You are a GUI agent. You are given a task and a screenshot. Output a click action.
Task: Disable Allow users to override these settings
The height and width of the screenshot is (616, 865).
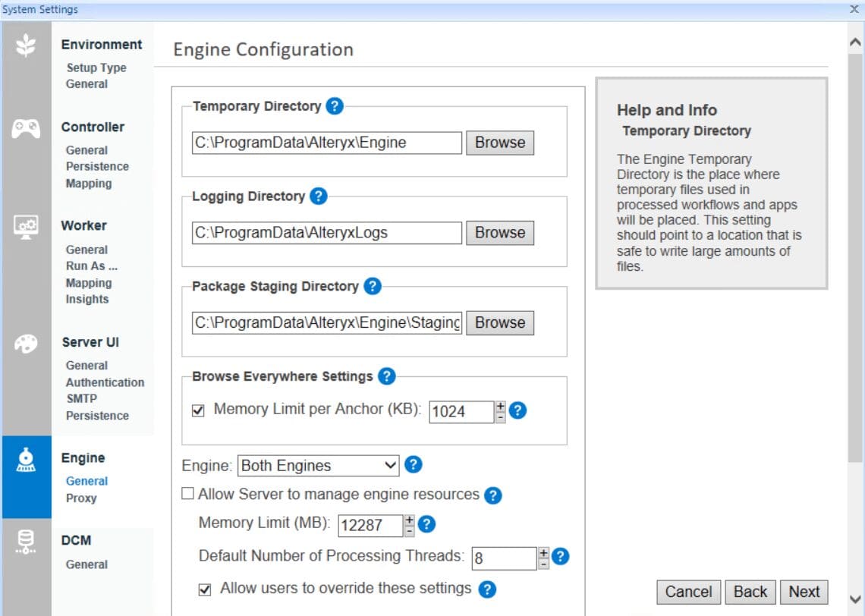click(205, 589)
